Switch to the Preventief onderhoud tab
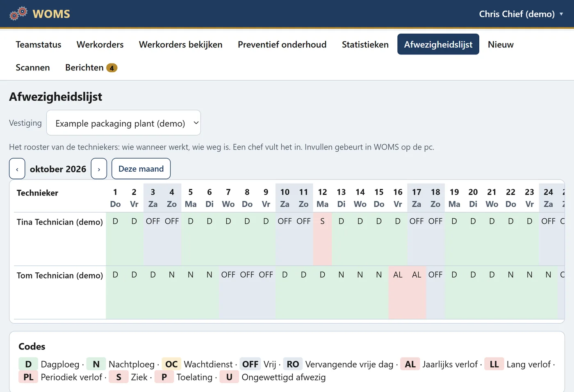574x392 pixels. (x=282, y=44)
